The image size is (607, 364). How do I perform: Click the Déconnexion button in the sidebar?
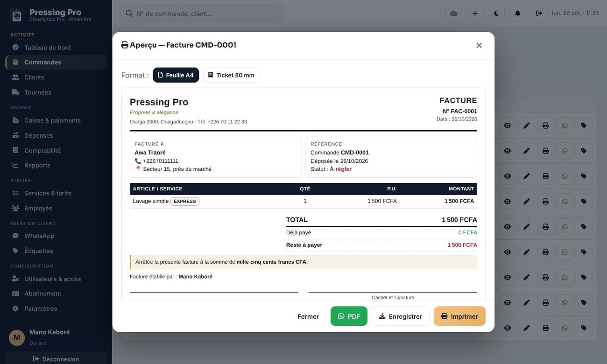point(56,359)
